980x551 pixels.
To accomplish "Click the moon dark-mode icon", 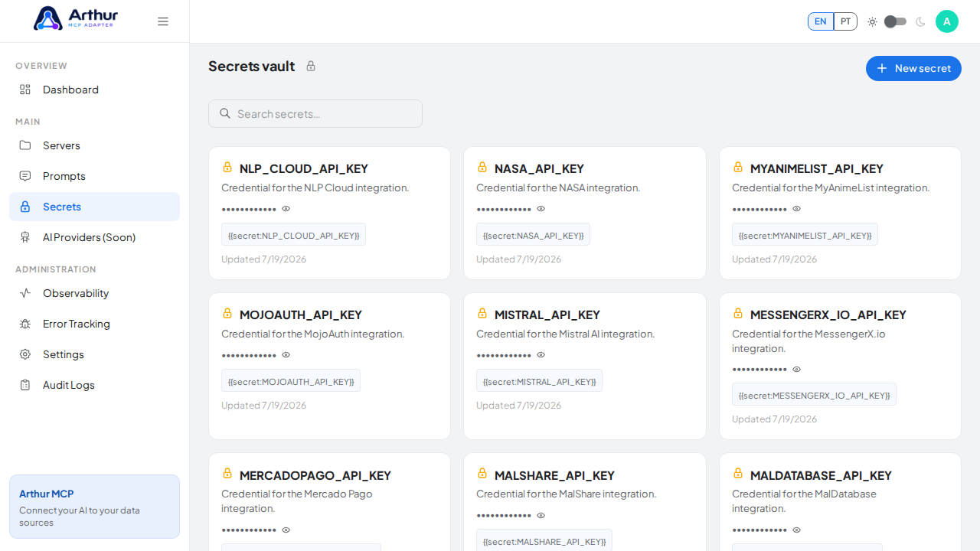I will [x=920, y=21].
